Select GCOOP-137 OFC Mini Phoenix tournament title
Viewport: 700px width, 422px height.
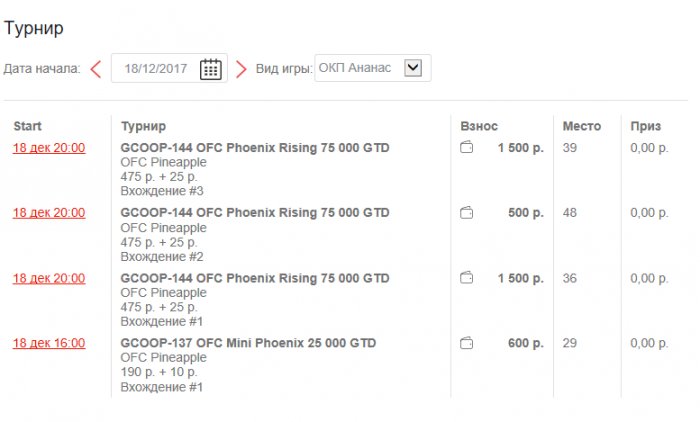(x=248, y=343)
